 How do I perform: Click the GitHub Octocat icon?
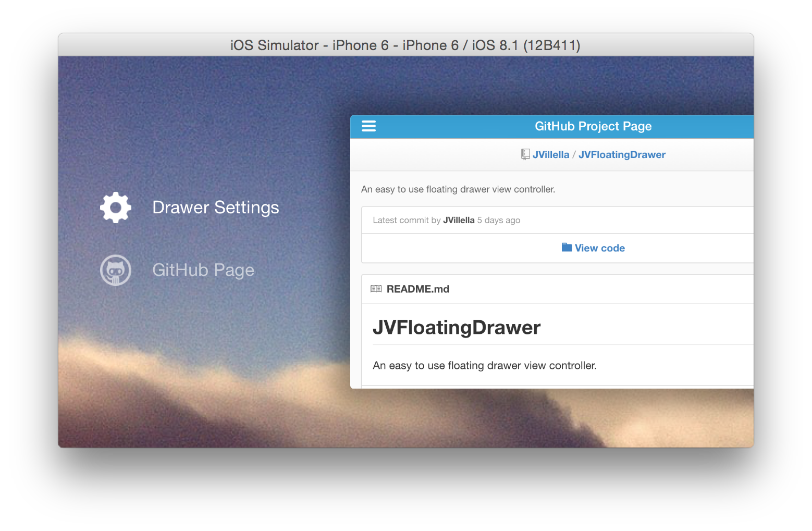116,270
